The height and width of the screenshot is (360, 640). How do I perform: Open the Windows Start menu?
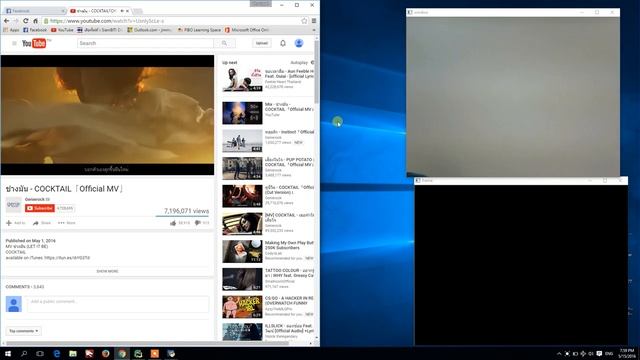click(8, 353)
